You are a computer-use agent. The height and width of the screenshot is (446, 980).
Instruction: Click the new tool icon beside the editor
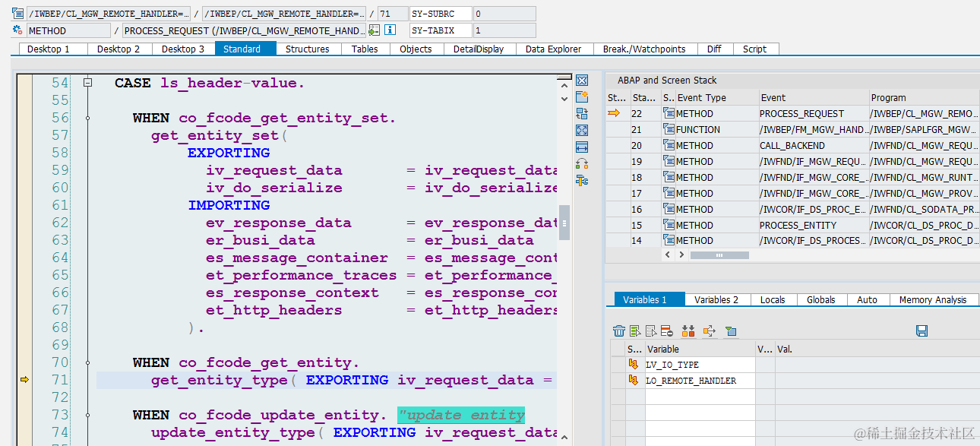tap(582, 97)
